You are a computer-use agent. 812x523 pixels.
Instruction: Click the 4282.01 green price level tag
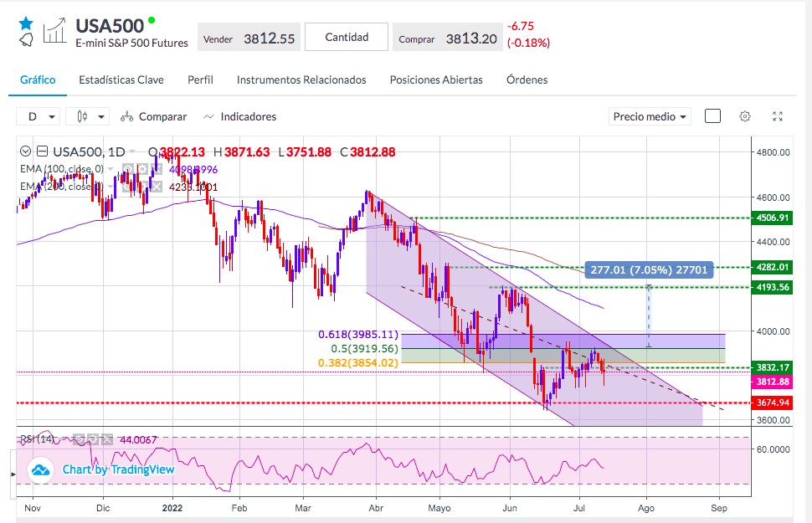[x=772, y=267]
